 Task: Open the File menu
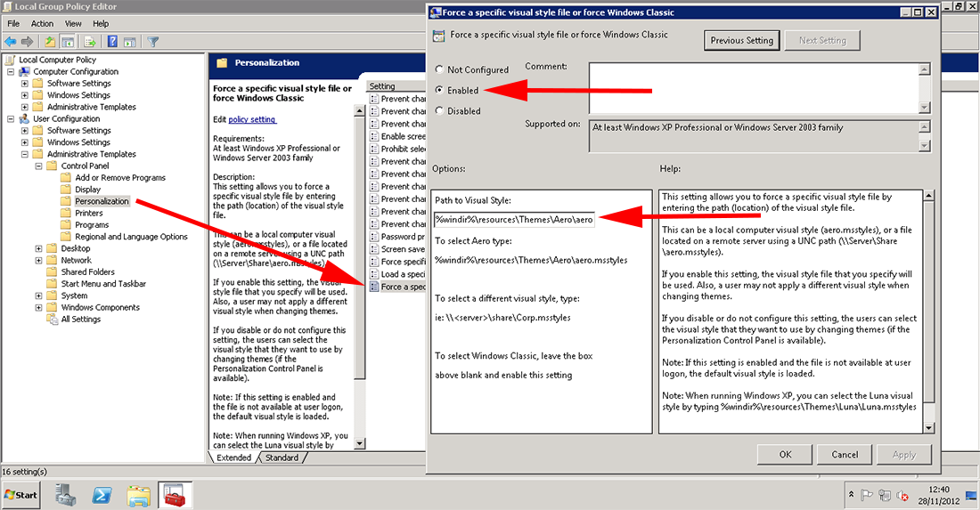pyautogui.click(x=13, y=24)
